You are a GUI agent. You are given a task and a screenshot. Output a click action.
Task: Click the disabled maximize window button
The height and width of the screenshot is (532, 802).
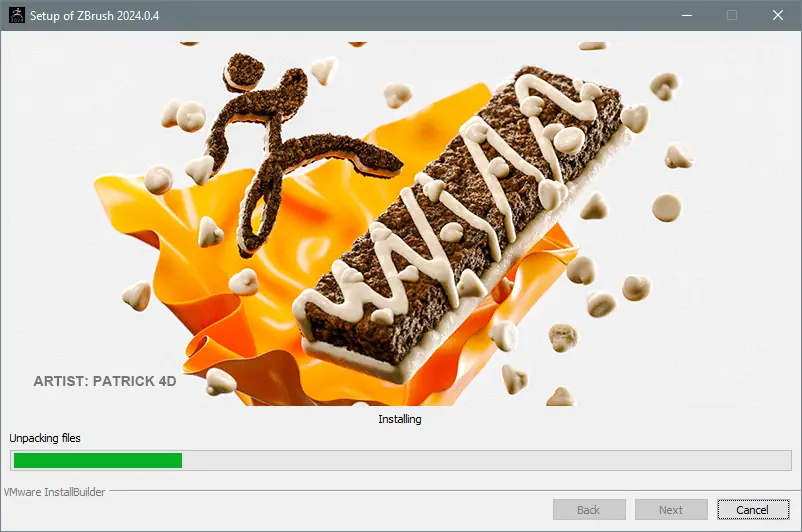[732, 15]
